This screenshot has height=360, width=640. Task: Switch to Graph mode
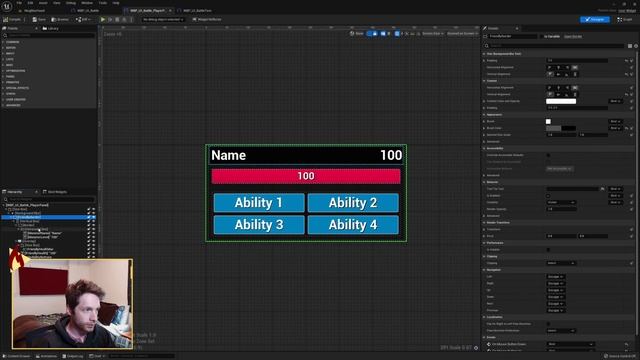coord(625,19)
